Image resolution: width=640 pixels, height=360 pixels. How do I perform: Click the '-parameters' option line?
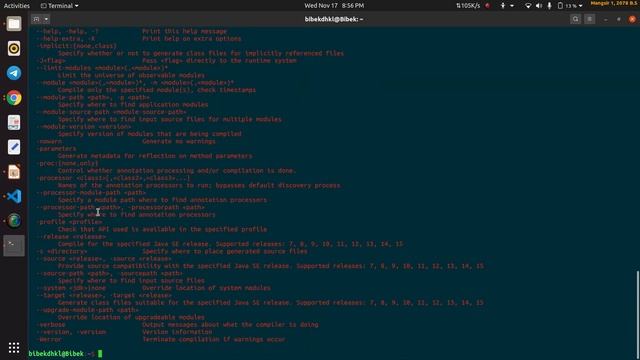[x=57, y=149]
